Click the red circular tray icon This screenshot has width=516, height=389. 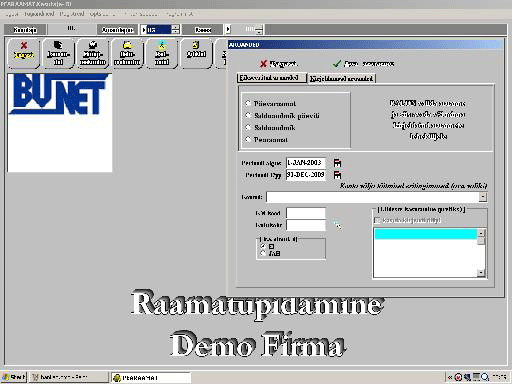[x=458, y=377]
